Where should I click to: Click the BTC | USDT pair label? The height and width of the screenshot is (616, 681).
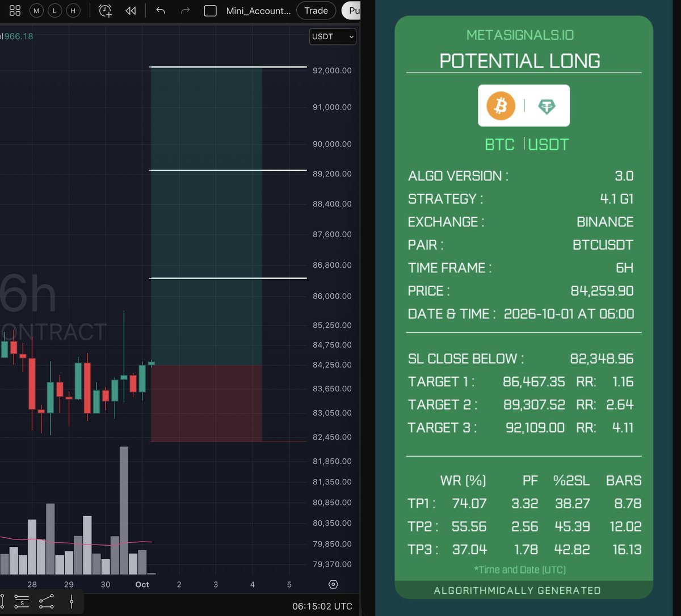pyautogui.click(x=527, y=145)
